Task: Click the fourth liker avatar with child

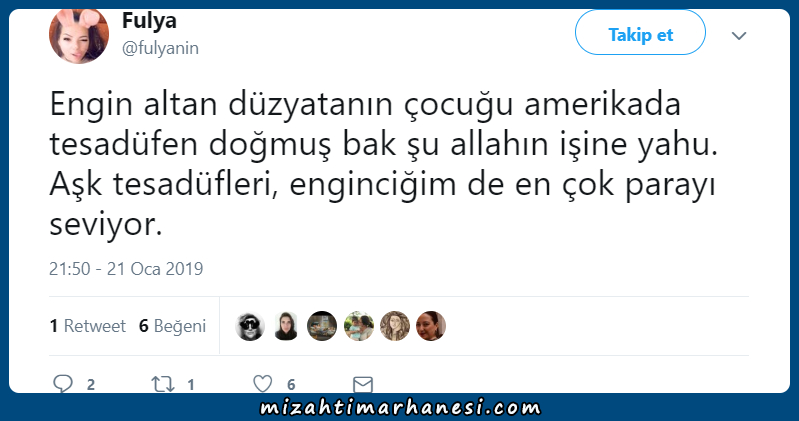Action: tap(359, 326)
